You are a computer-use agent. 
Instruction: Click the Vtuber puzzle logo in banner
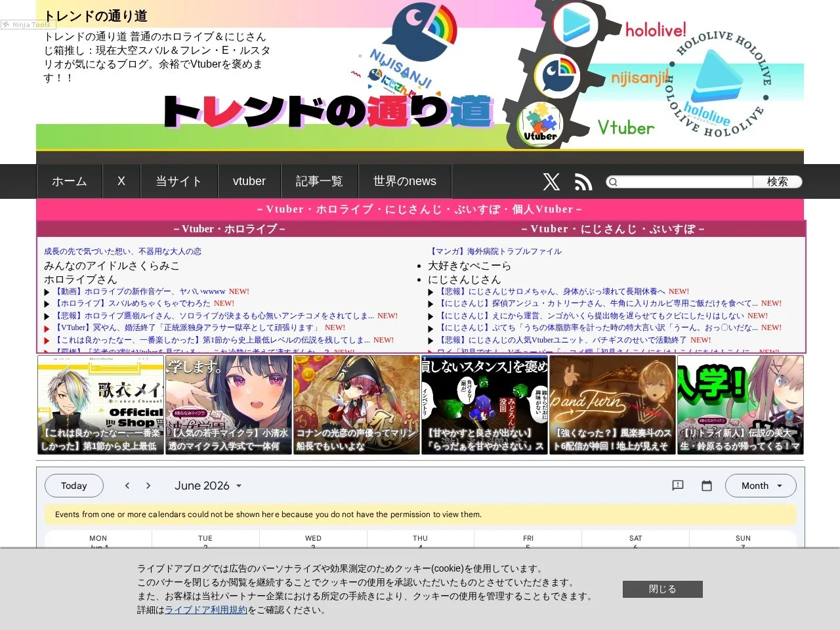[540, 124]
